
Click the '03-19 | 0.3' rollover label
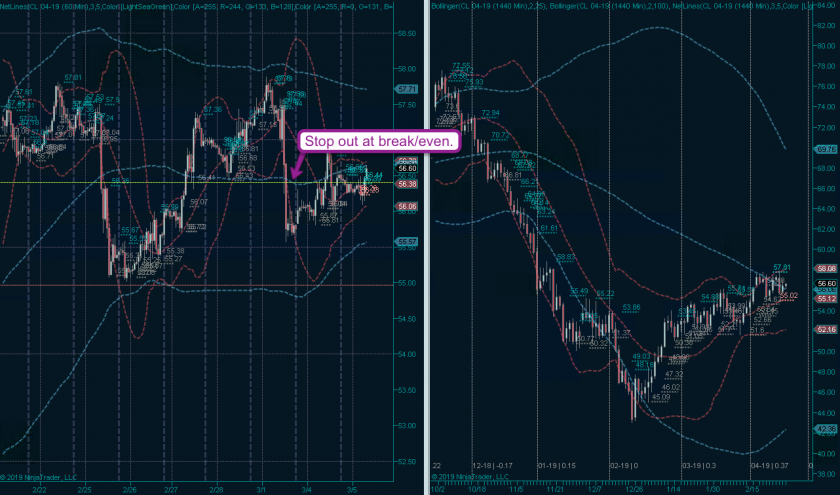click(x=700, y=466)
